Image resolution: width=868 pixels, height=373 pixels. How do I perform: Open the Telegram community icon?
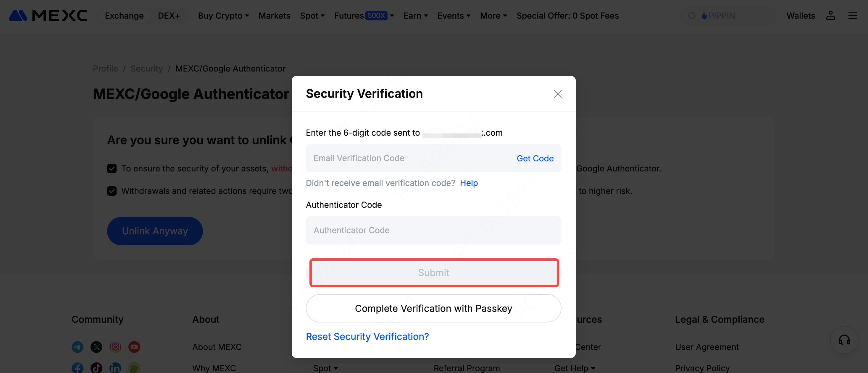coord(78,347)
